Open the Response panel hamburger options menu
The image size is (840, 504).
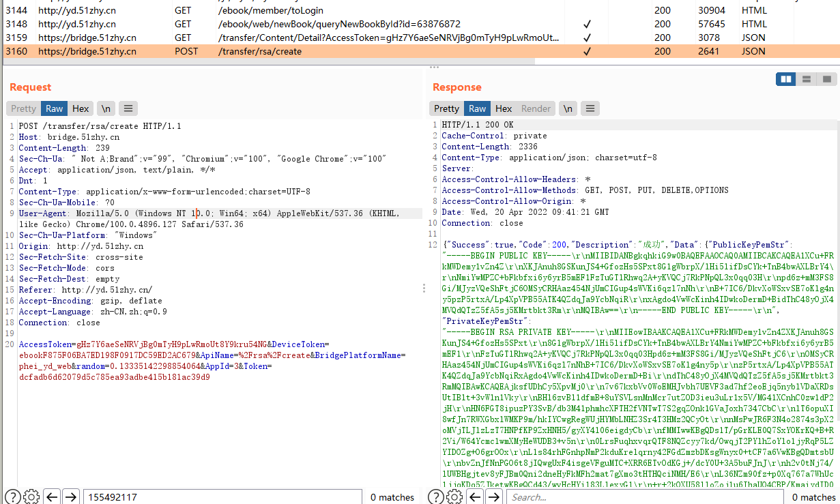[x=590, y=108]
